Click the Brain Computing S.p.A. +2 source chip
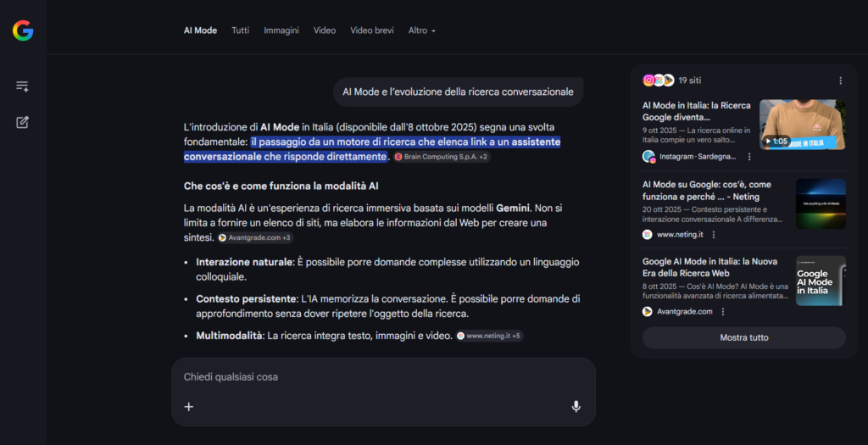 pyautogui.click(x=442, y=157)
